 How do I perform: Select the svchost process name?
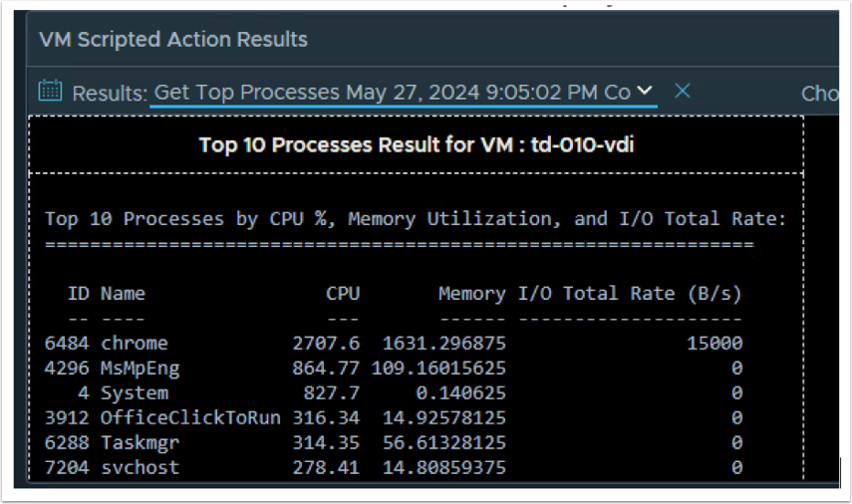pyautogui.click(x=141, y=467)
